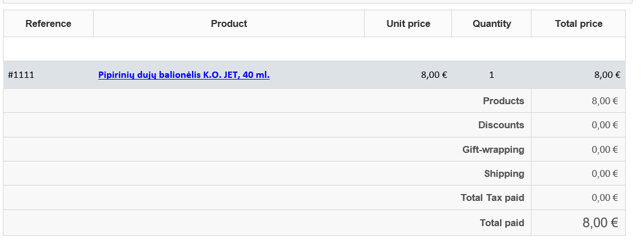Click the Shipping summary label
Screen dimensions: 644x241
coord(504,173)
